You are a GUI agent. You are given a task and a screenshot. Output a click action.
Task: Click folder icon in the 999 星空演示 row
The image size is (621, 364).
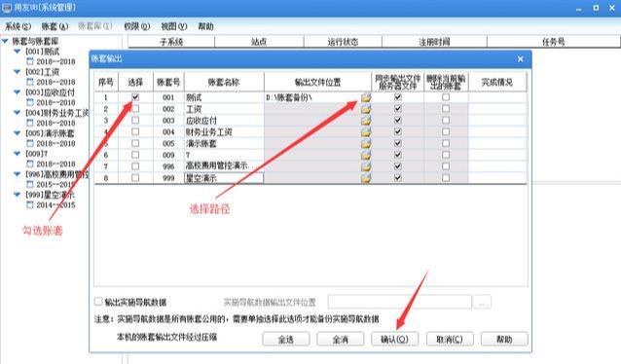click(x=366, y=178)
